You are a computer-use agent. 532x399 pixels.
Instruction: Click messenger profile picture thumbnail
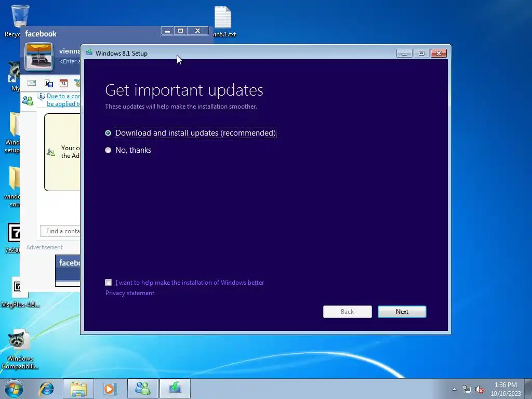coord(38,57)
